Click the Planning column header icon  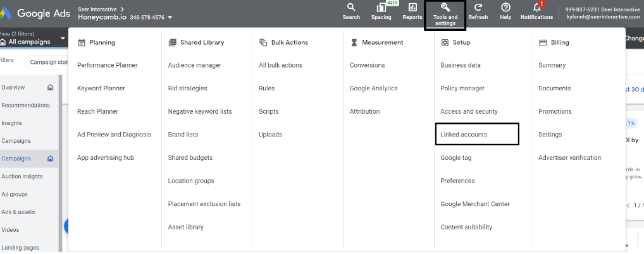pos(82,42)
